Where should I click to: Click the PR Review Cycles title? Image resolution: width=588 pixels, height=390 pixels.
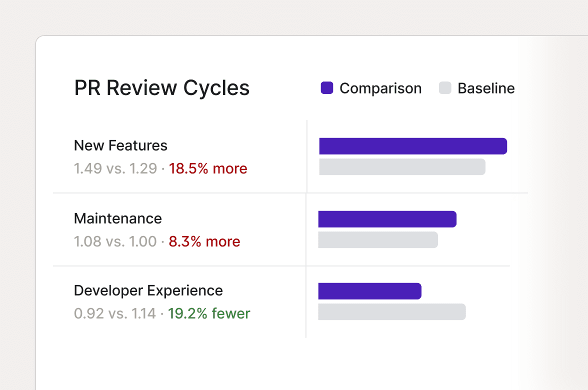[x=162, y=88]
